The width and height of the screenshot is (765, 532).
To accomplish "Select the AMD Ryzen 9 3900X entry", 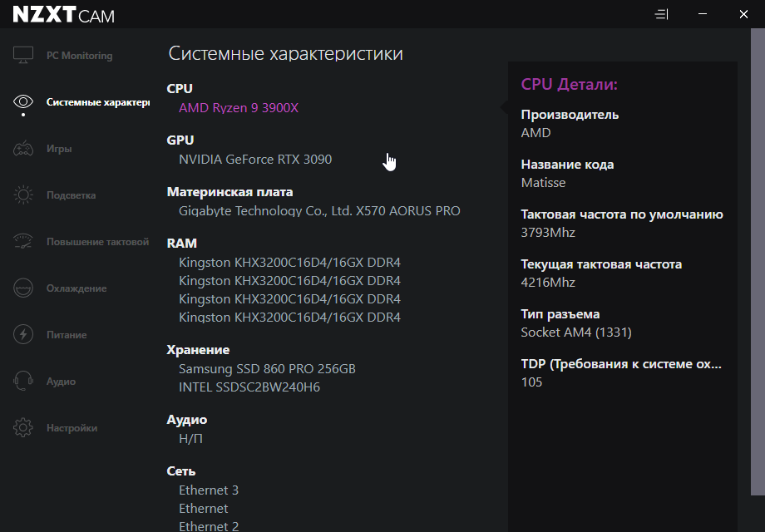I will point(238,108).
